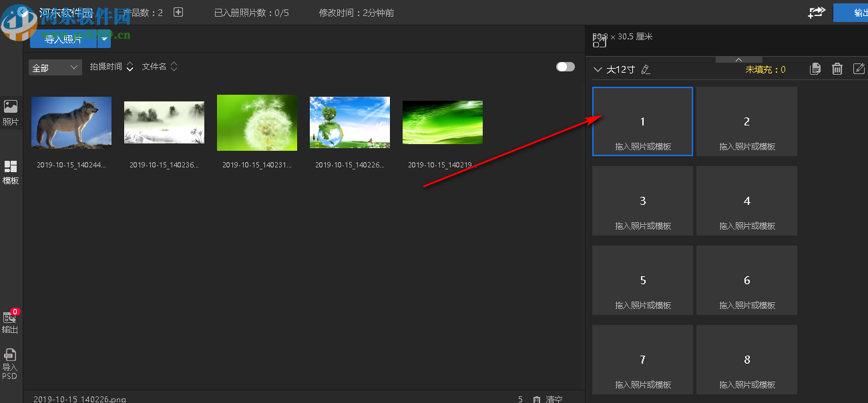Screen dimensions: 868x403
Task: Select the green waves photo thumbnail
Action: 443,123
